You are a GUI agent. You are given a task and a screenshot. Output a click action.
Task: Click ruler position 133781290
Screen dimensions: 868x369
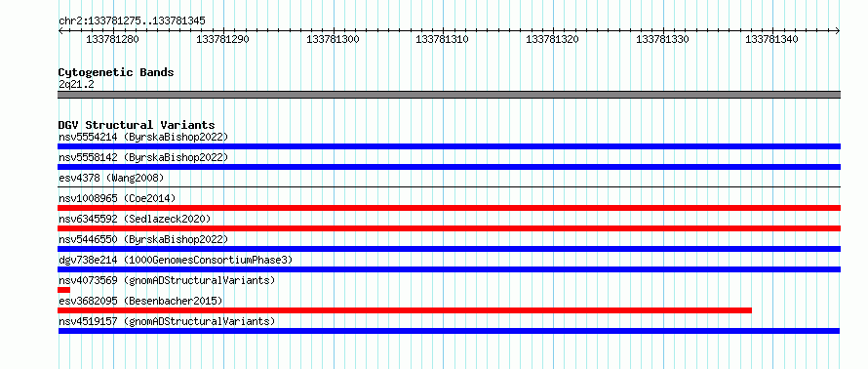pos(222,39)
